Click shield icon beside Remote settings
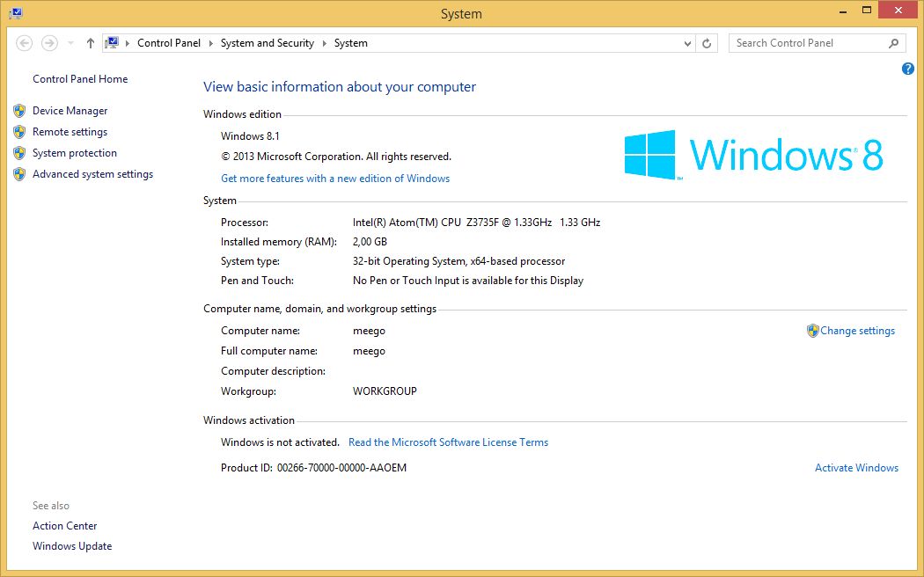Image resolution: width=924 pixels, height=577 pixels. [19, 132]
